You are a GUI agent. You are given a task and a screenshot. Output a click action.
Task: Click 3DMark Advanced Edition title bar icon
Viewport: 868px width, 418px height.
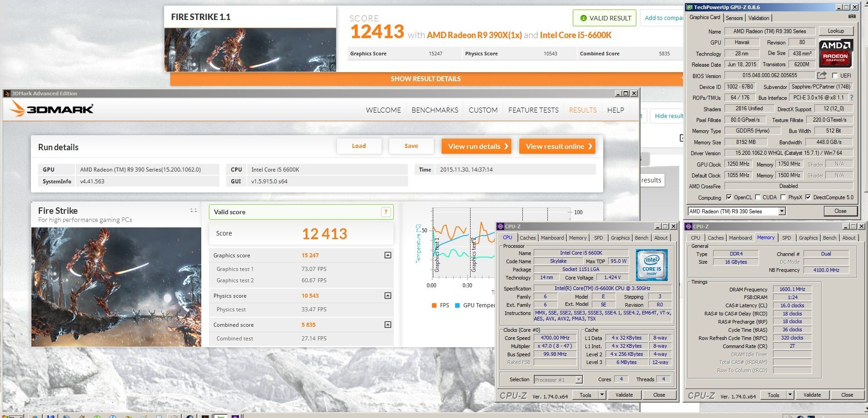[x=7, y=93]
